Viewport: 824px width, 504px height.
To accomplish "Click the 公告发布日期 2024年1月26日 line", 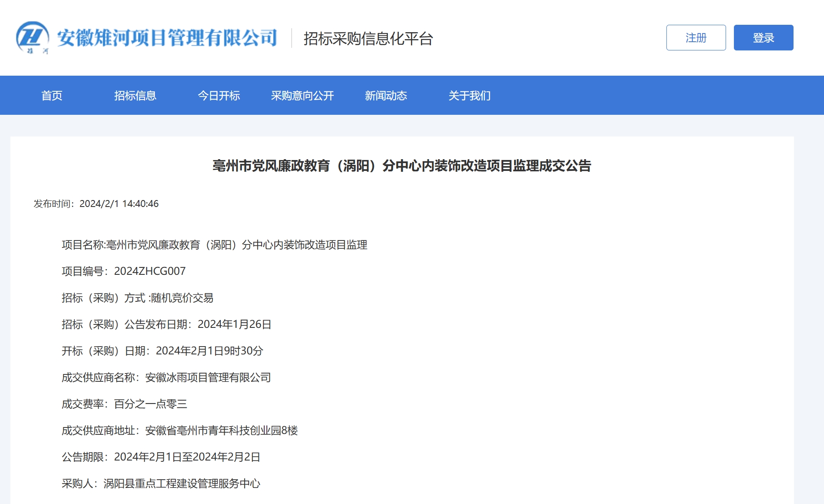I will (167, 324).
